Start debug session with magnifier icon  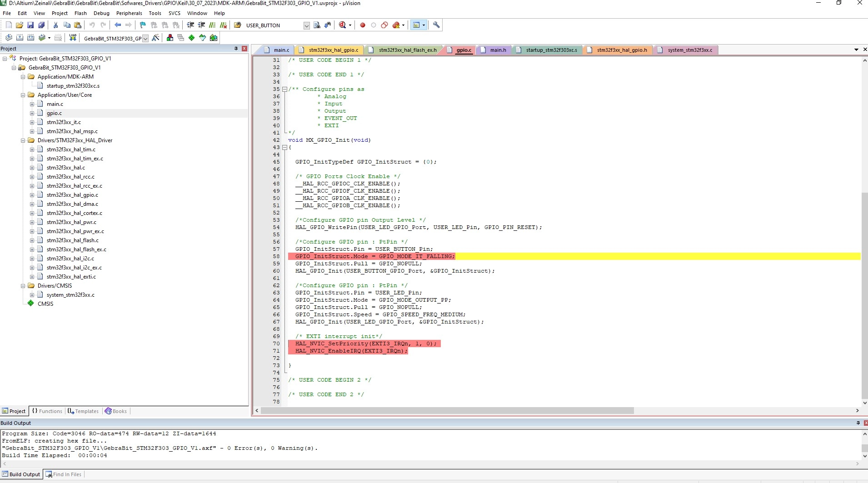pyautogui.click(x=343, y=25)
